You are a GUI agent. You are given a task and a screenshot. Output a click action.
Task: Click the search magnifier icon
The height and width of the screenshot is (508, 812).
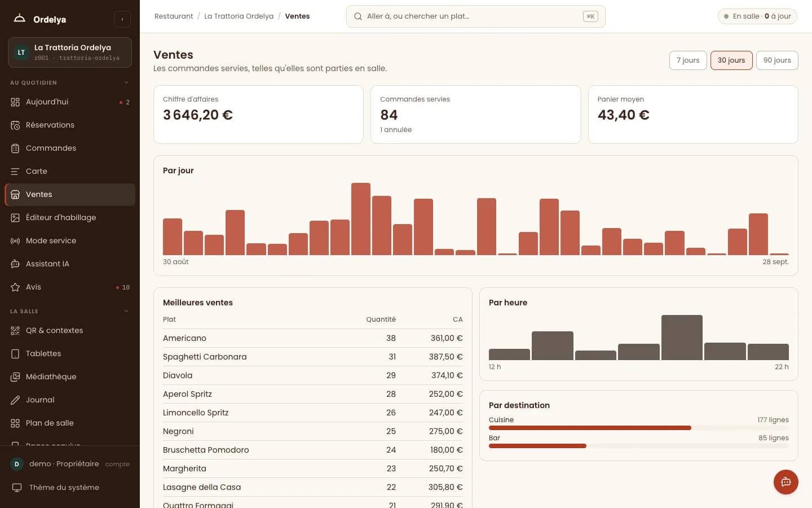tap(358, 16)
